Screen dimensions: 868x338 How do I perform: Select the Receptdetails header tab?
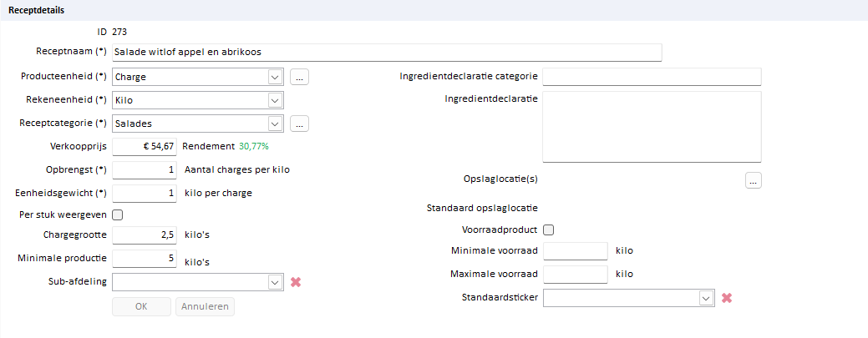pyautogui.click(x=37, y=10)
